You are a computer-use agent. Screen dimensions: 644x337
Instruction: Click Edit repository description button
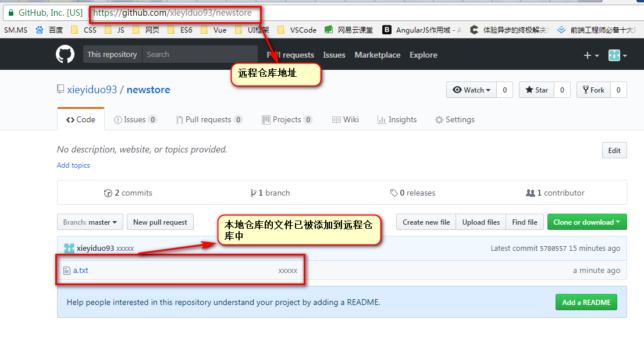614,150
